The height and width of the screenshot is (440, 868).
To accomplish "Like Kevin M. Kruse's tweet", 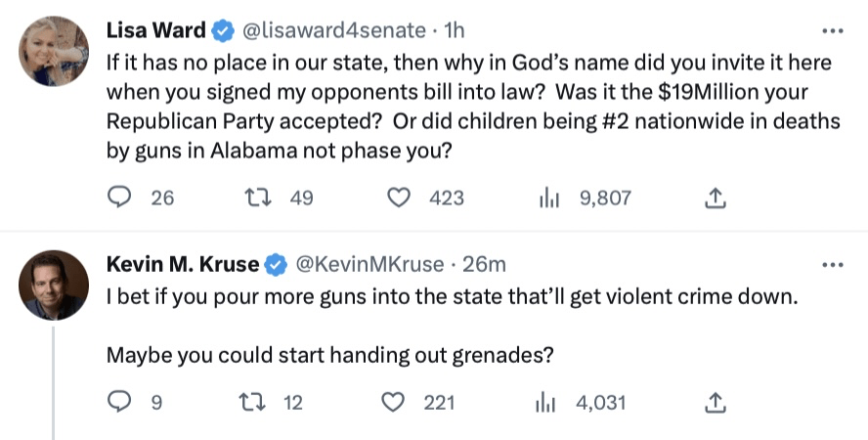I will pos(392,402).
